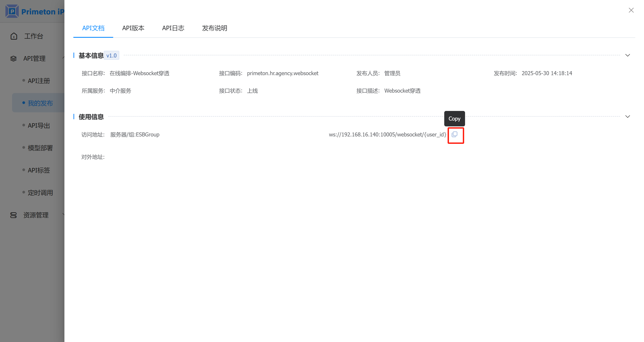Open API注册 in the sidebar
Image resolution: width=644 pixels, height=342 pixels.
point(39,81)
